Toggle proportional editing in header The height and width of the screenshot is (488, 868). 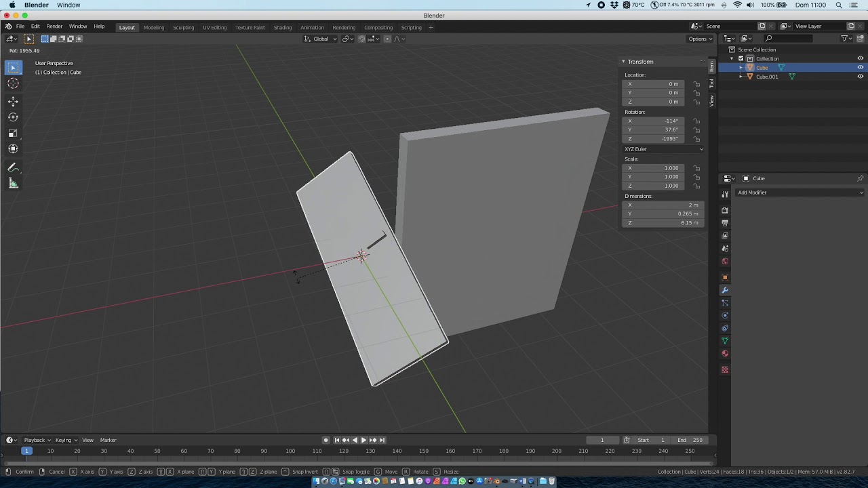tap(387, 39)
